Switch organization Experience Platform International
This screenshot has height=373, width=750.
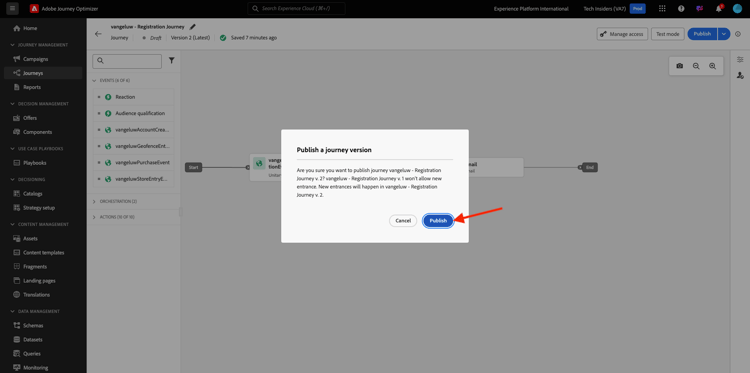click(531, 9)
